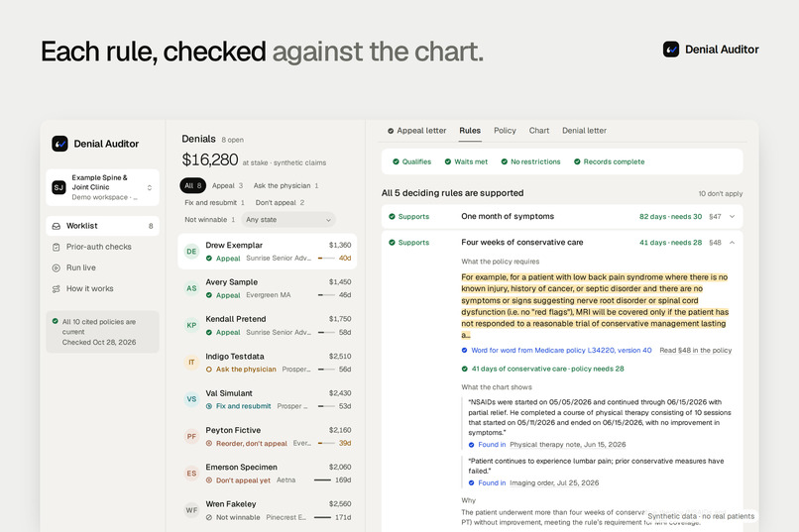Click Supports icon on Four weeks of conservative care
Image resolution: width=799 pixels, height=532 pixels.
tap(392, 243)
